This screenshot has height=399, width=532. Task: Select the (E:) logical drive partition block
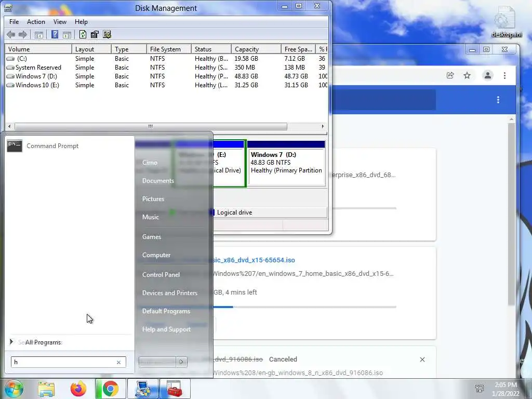pos(228,163)
